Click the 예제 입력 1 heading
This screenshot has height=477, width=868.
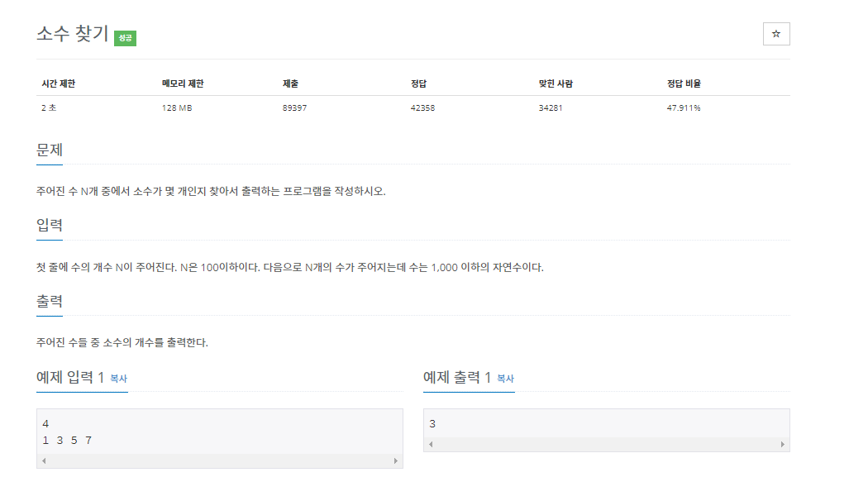[x=70, y=378]
